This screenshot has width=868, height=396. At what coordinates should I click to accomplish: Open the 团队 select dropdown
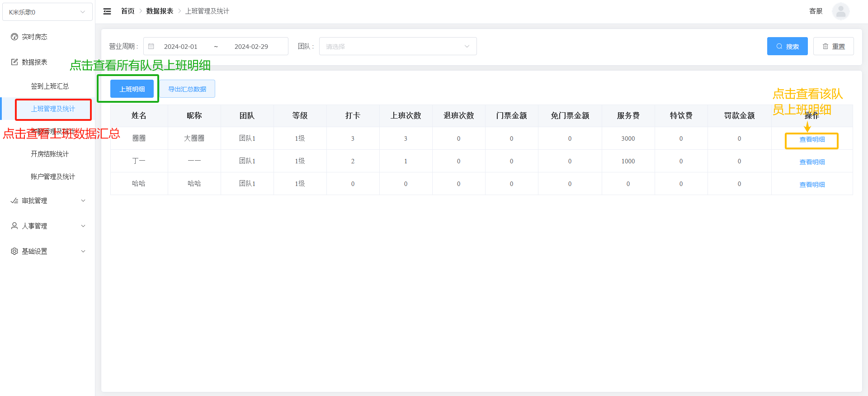coord(398,46)
